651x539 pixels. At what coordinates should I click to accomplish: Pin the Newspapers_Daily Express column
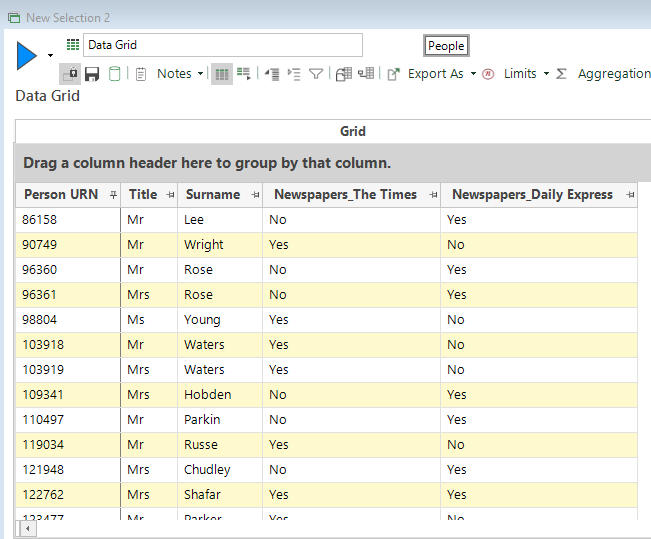[631, 195]
